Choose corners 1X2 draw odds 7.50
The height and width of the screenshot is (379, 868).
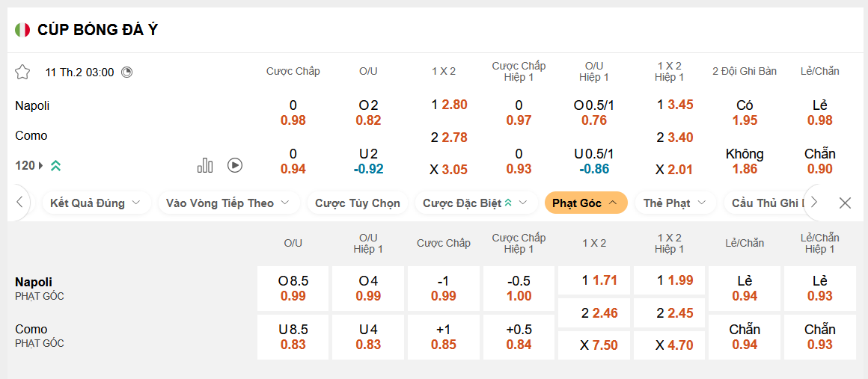(x=595, y=345)
